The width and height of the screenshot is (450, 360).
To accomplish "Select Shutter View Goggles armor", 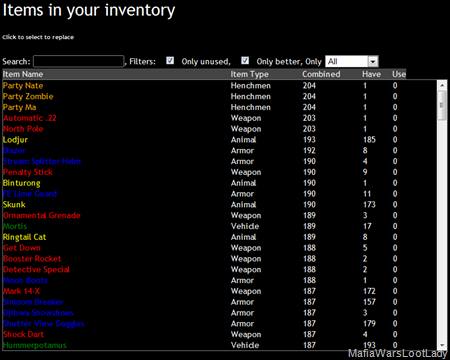I will pos(43,324).
